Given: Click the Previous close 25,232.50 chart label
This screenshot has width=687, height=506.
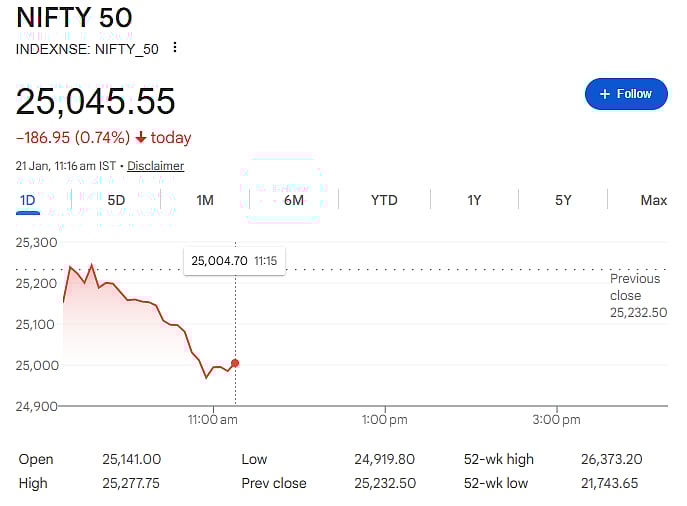Looking at the screenshot, I should point(637,295).
